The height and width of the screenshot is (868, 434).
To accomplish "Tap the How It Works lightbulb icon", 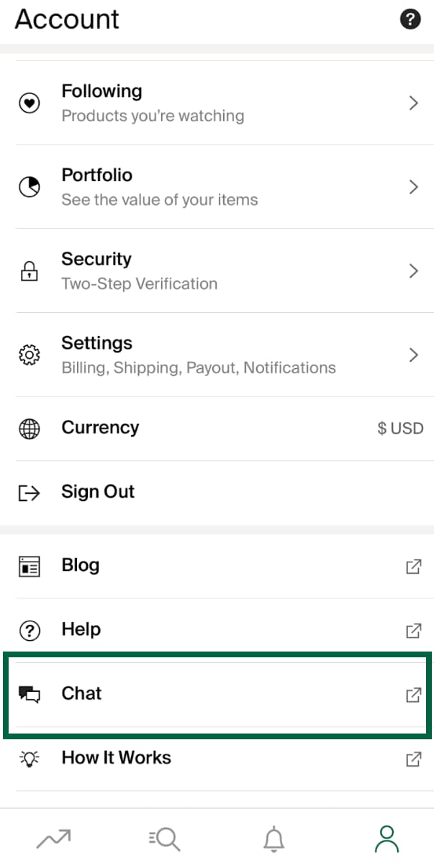I will coord(29,758).
